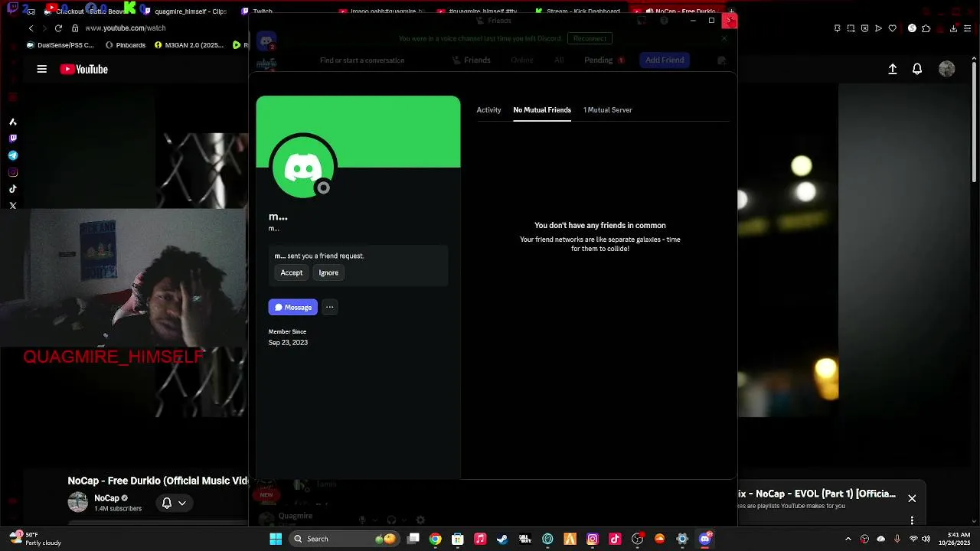Accept the friend request from m...
Viewport: 980px width, 551px height.
[291, 272]
